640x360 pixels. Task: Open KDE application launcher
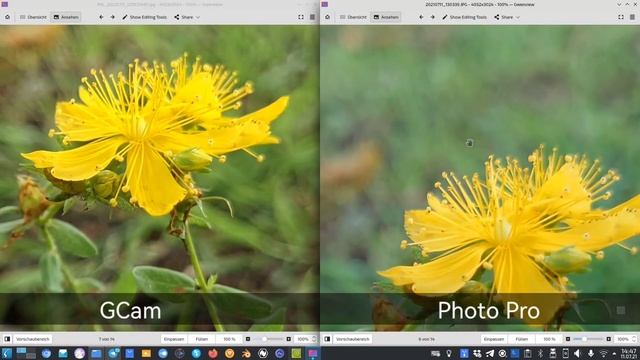point(7,353)
